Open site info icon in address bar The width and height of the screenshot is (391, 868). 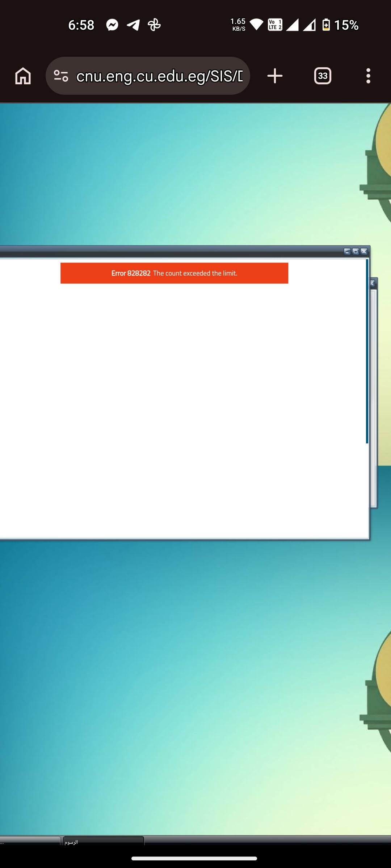click(x=61, y=76)
